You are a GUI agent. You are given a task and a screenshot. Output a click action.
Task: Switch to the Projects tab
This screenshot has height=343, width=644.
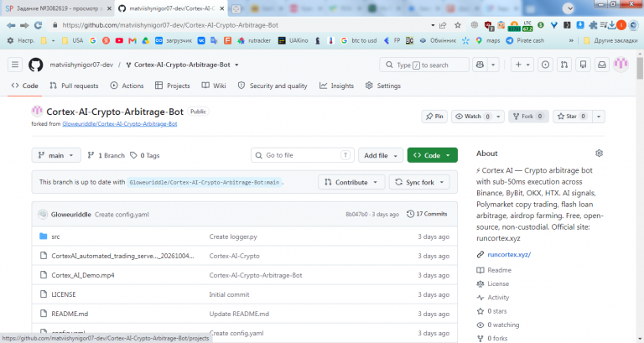(173, 86)
